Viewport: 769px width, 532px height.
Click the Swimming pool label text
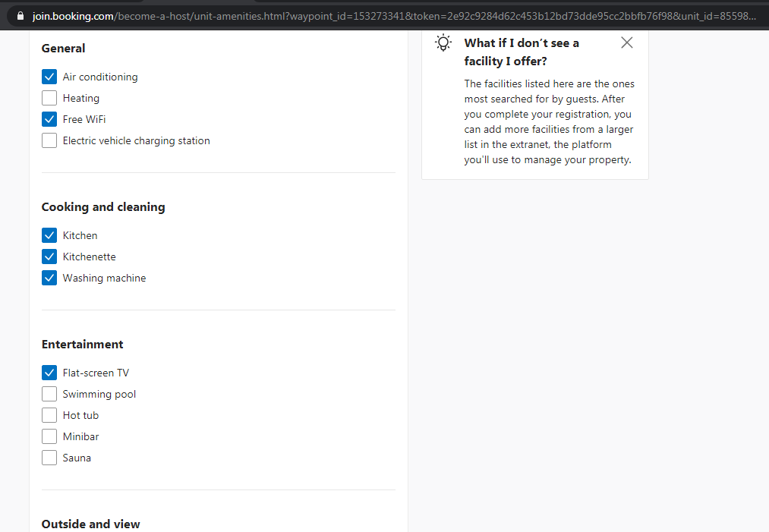99,394
